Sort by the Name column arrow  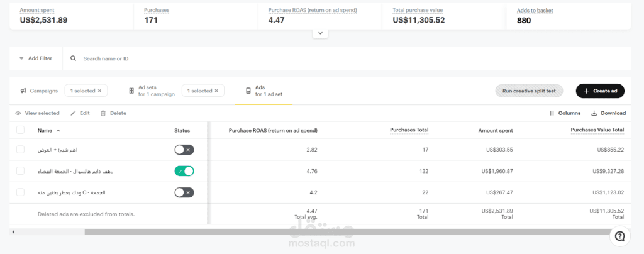click(58, 130)
